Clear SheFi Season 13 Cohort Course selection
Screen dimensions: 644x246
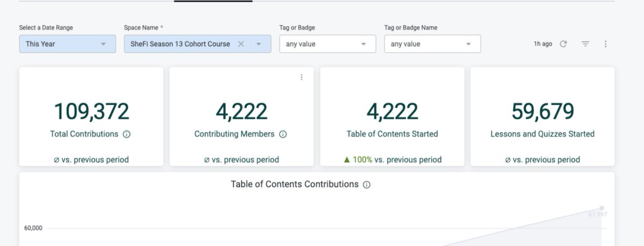coord(241,44)
